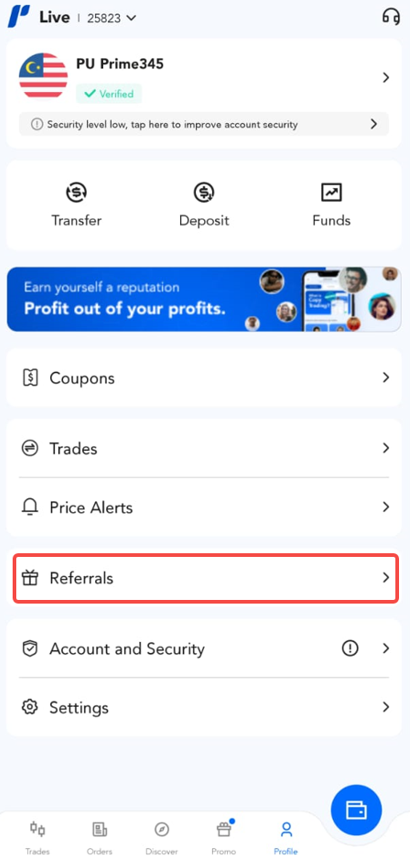The height and width of the screenshot is (863, 410).
Task: Switch to the Discover tab
Action: tap(161, 837)
